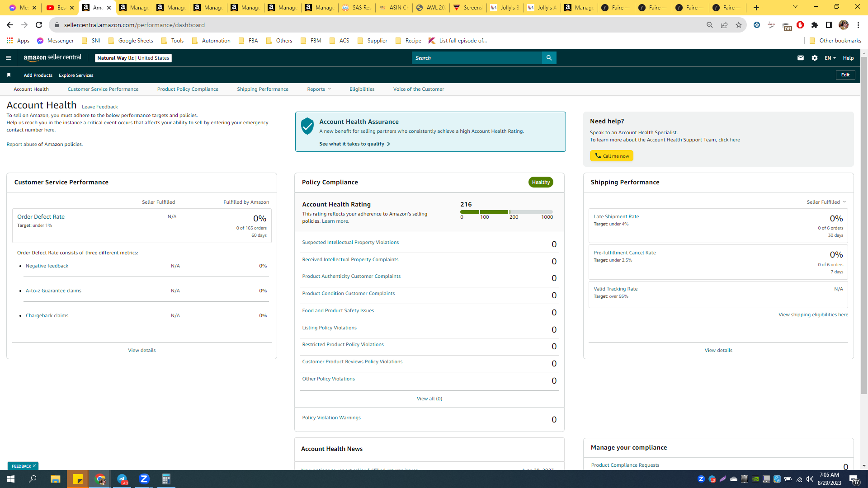Click the side panel icon in Chrome toolbar
The width and height of the screenshot is (868, 488).
coord(829,25)
